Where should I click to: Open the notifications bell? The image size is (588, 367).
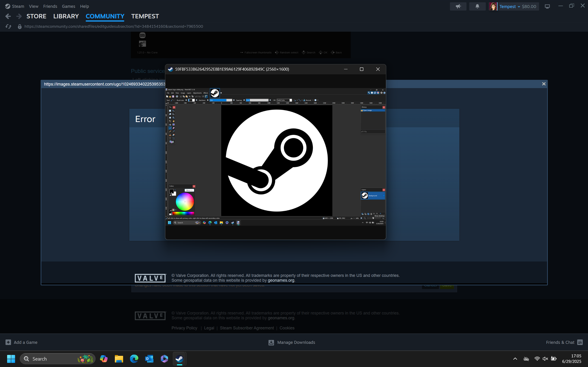coord(477,7)
